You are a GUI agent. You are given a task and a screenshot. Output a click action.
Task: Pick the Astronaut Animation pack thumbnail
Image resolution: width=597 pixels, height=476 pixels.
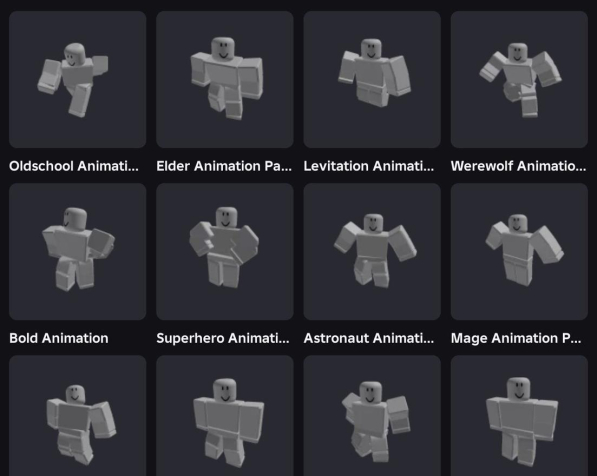pos(372,252)
